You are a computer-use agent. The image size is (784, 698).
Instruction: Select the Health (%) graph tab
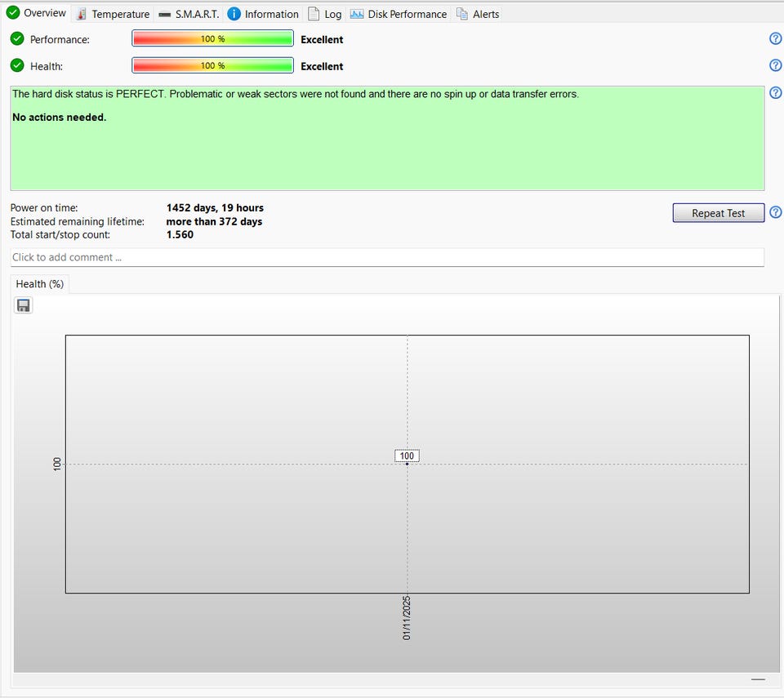(40, 284)
